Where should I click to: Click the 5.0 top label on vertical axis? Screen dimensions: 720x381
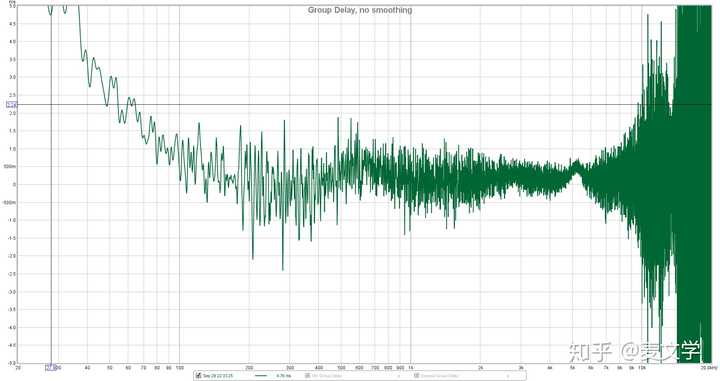pos(12,6)
